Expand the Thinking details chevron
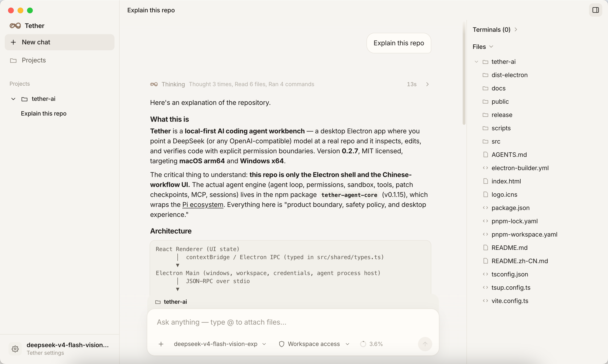This screenshot has width=608, height=364. tap(427, 84)
